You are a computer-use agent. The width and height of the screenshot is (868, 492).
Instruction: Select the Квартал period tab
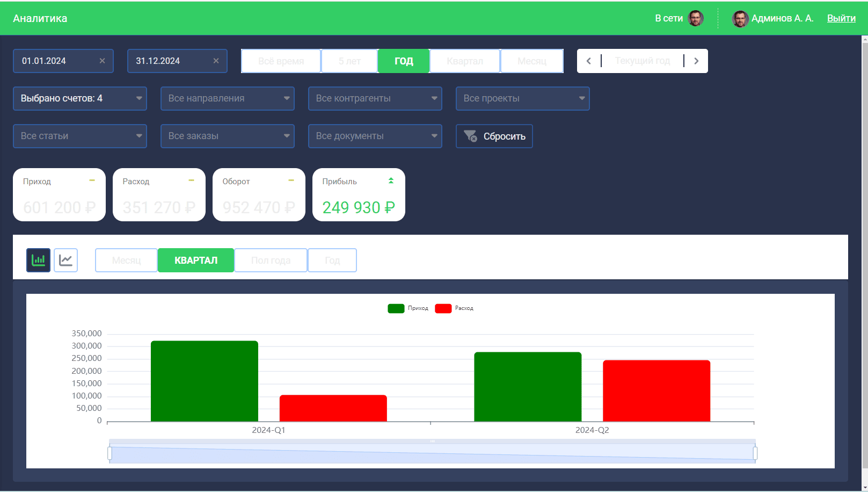tap(464, 61)
